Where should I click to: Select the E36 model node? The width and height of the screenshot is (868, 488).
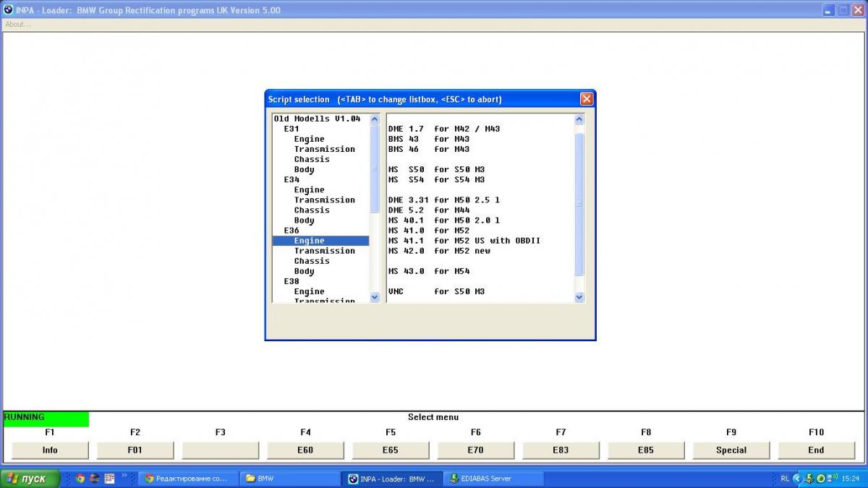click(292, 231)
